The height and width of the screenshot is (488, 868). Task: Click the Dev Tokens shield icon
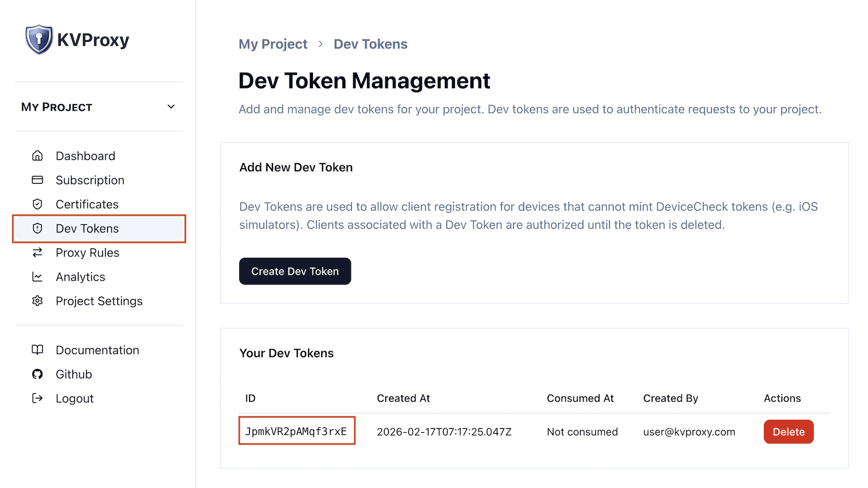click(x=37, y=228)
